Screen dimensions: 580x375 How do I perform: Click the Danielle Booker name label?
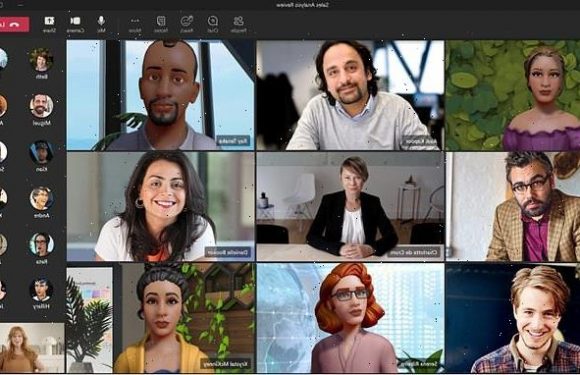coord(228,253)
